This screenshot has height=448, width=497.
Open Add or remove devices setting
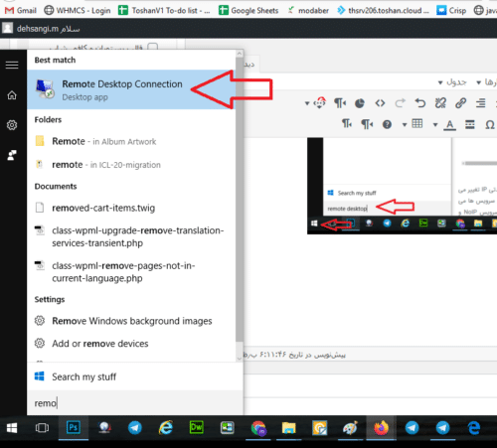click(x=131, y=344)
